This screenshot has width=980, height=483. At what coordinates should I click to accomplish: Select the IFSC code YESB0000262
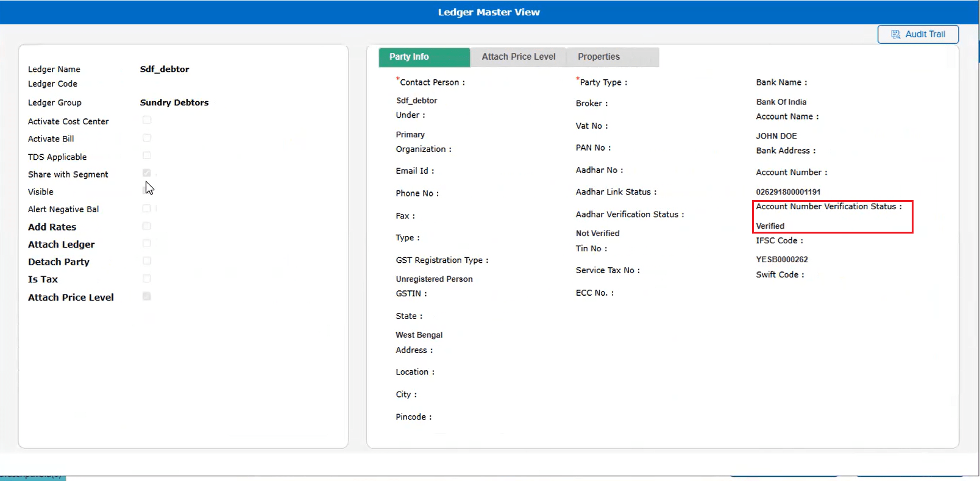pyautogui.click(x=782, y=259)
